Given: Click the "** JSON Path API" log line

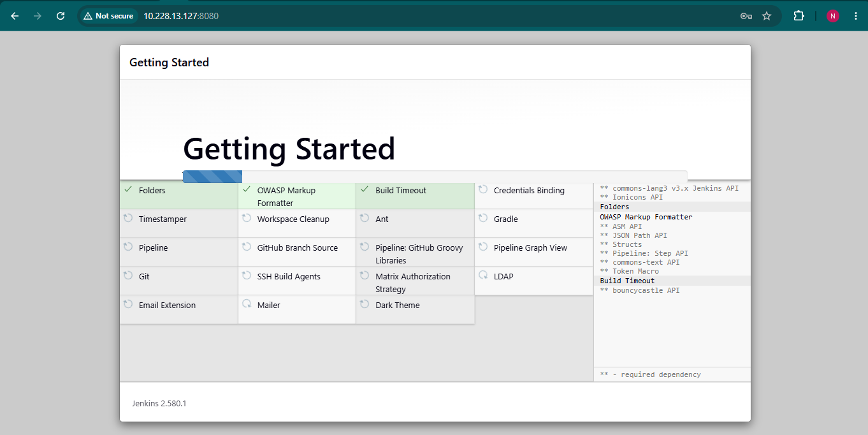Looking at the screenshot, I should coord(633,235).
